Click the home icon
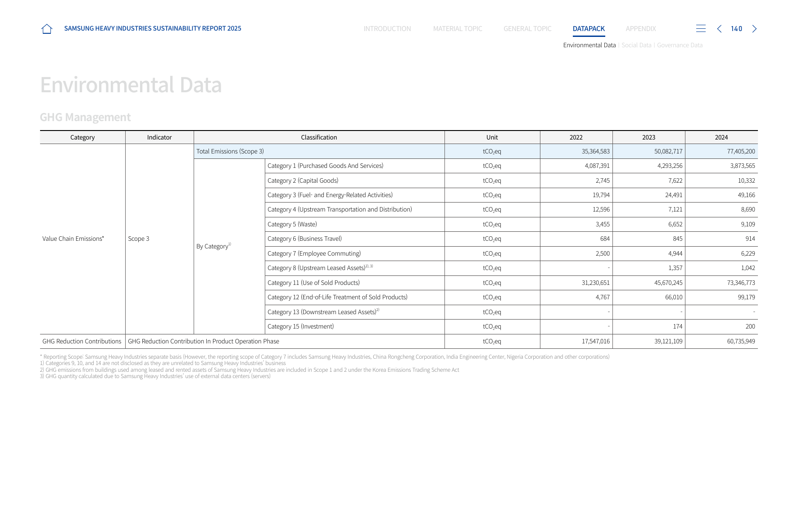Screen dimensions: 798x532 pyautogui.click(x=47, y=29)
